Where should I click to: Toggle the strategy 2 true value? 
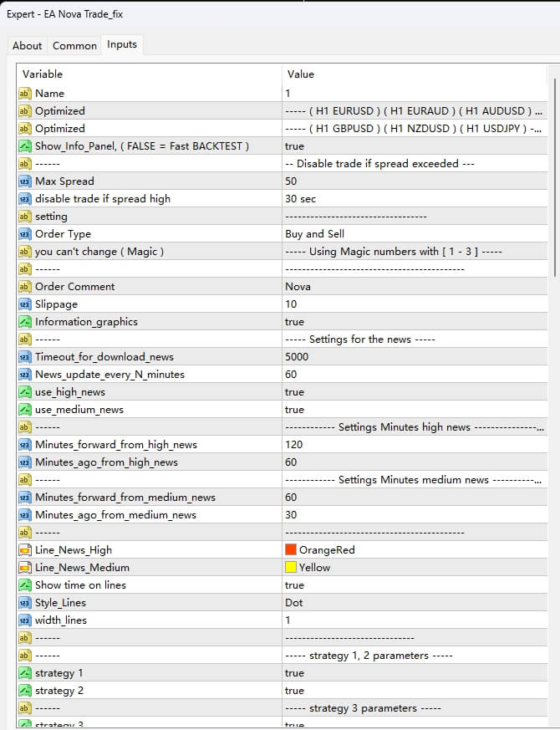[x=294, y=691]
